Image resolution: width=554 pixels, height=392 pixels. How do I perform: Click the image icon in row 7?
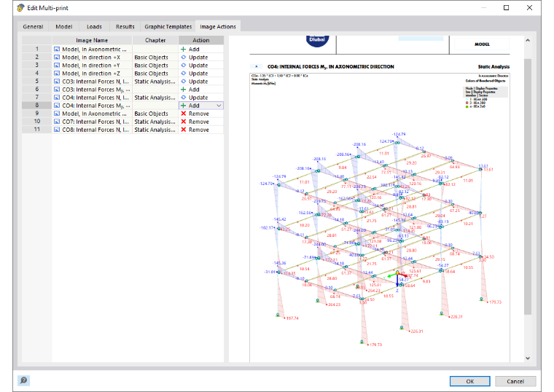57,98
